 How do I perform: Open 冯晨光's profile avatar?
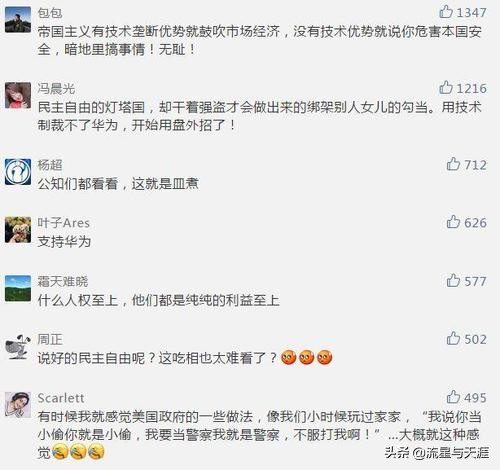[x=18, y=95]
